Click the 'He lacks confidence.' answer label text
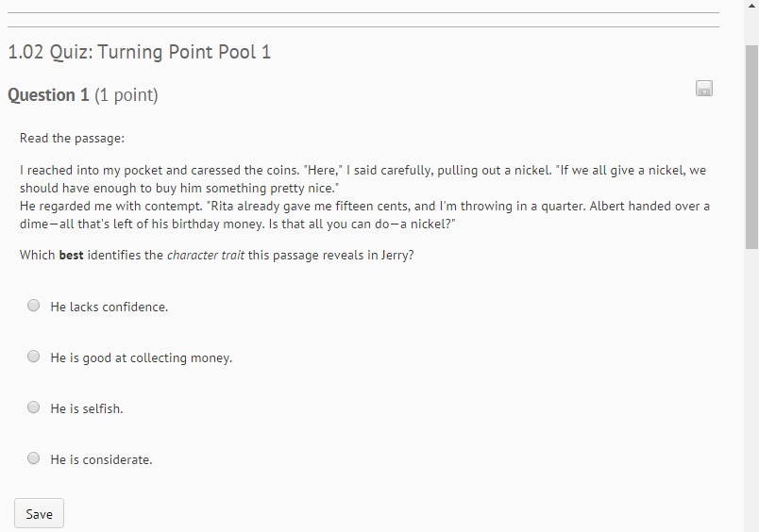The height and width of the screenshot is (532, 759). (x=109, y=308)
